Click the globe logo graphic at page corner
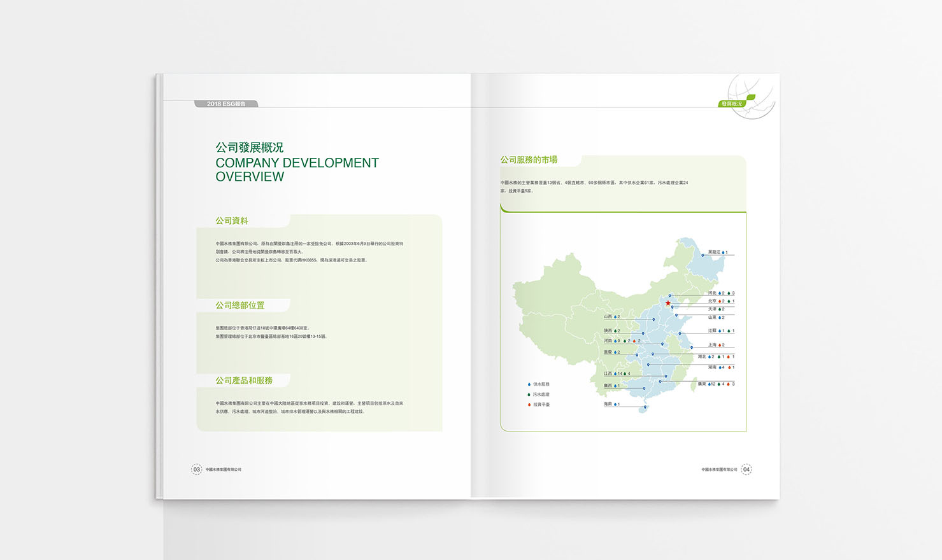The image size is (942, 560). pyautogui.click(x=752, y=97)
